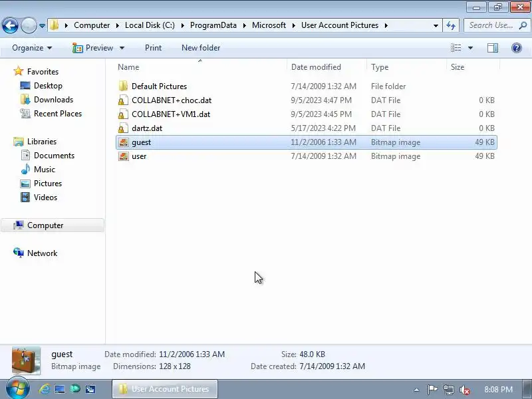Click the folder icon in the address bar
Screen dimensions: 532x399
[x=55, y=25]
